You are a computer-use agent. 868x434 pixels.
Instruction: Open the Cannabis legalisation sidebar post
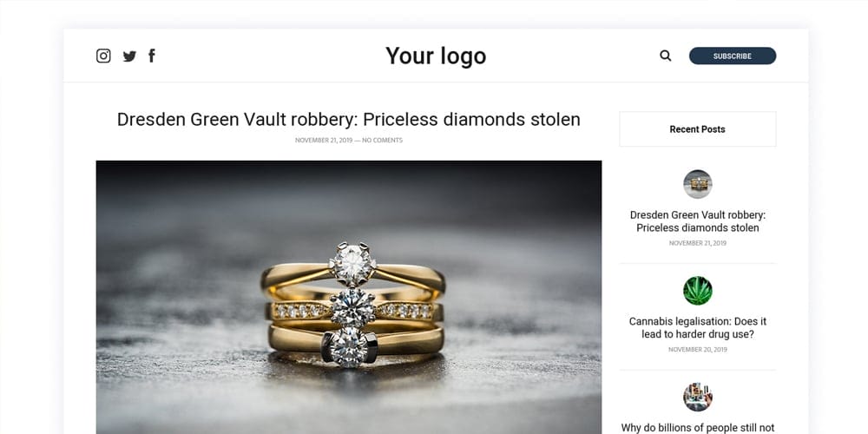[697, 327]
